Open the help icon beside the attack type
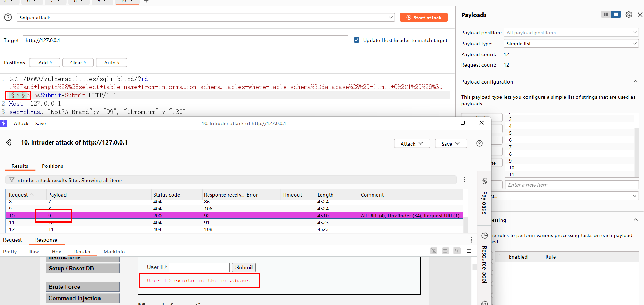The height and width of the screenshot is (305, 644). coord(8,17)
